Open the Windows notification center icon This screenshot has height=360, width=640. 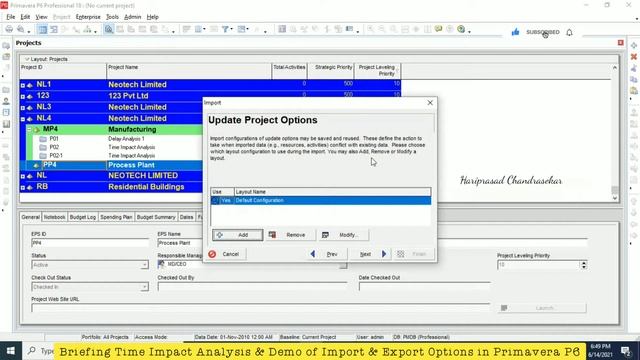point(626,351)
